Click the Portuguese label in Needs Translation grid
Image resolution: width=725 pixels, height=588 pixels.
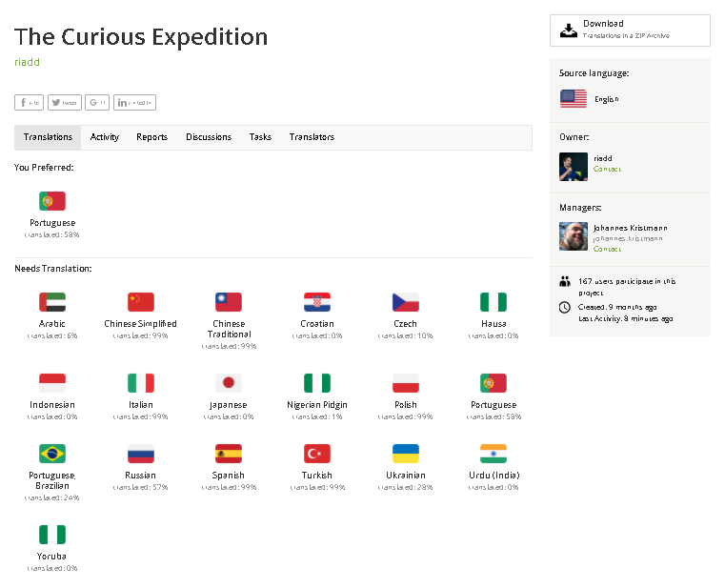pos(493,405)
